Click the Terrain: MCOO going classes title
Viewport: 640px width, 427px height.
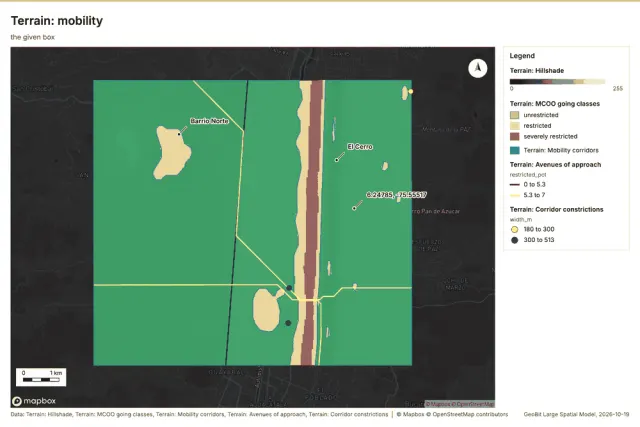pyautogui.click(x=555, y=104)
